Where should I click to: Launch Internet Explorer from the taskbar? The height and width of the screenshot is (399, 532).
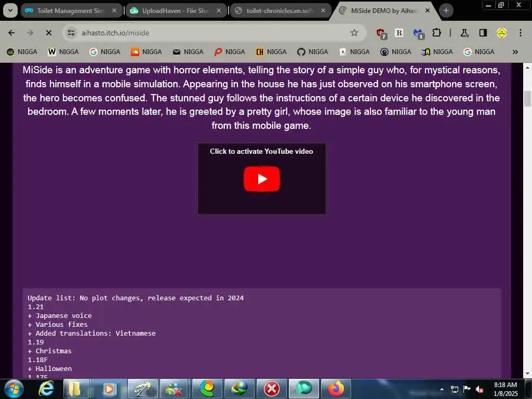(46, 389)
